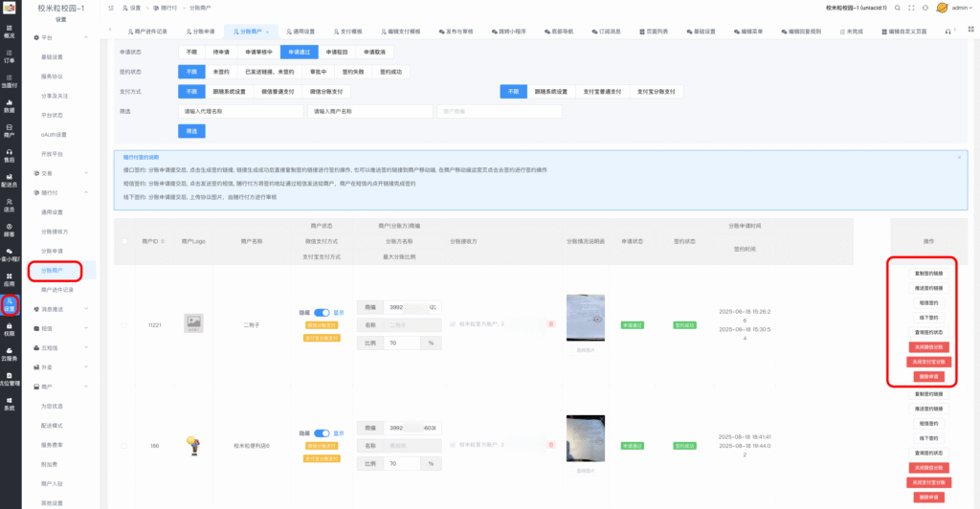Image resolution: width=980 pixels, height=509 pixels.
Task: Switch to the 订阅消息 tab
Action: tap(606, 32)
